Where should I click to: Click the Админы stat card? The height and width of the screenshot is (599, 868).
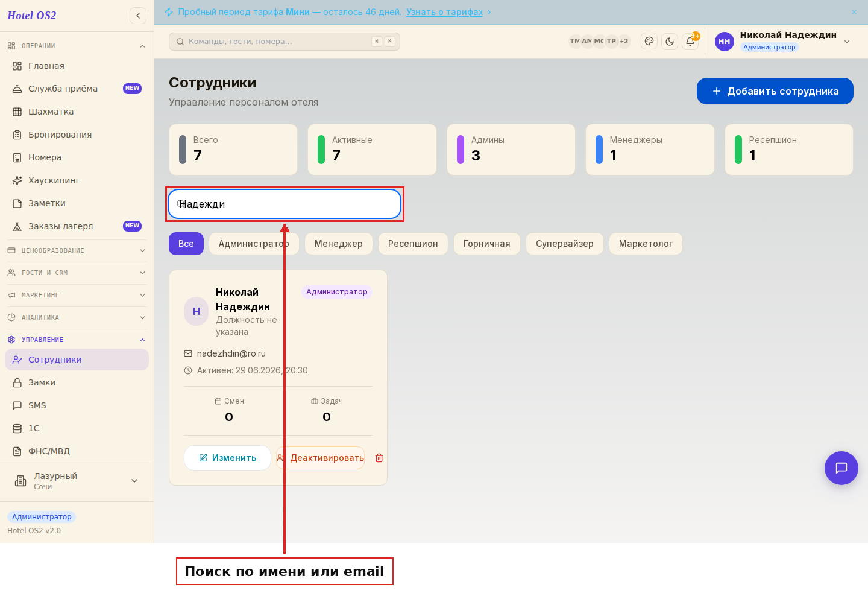pos(511,150)
